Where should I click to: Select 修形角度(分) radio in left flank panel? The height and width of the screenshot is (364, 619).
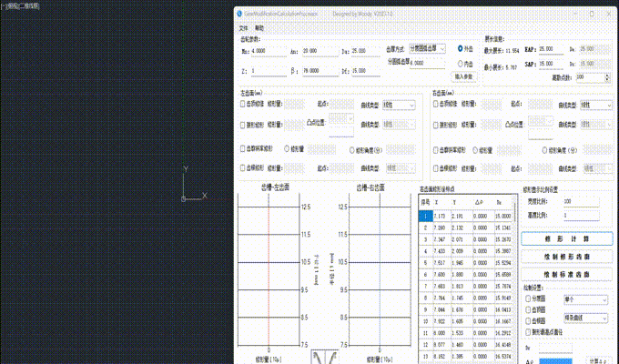[352, 150]
